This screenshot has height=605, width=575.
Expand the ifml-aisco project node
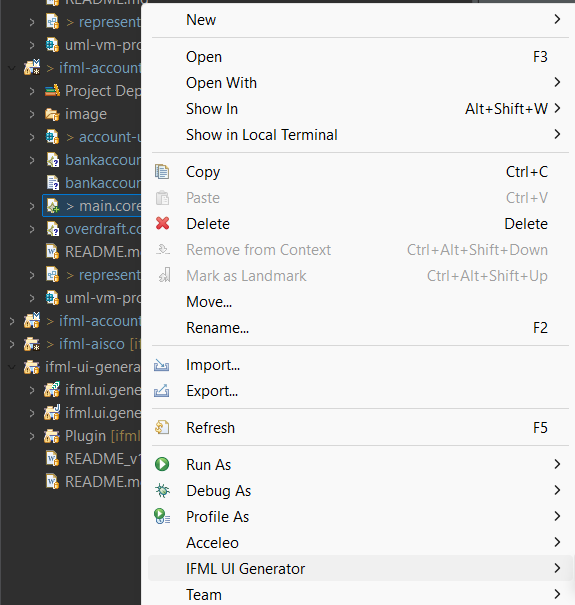coord(12,344)
